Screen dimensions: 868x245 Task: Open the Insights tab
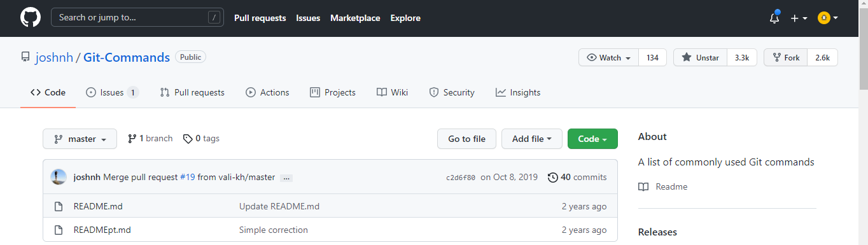518,92
